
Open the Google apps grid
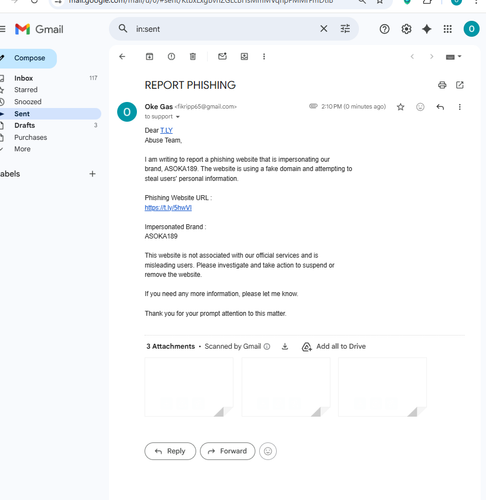[448, 29]
